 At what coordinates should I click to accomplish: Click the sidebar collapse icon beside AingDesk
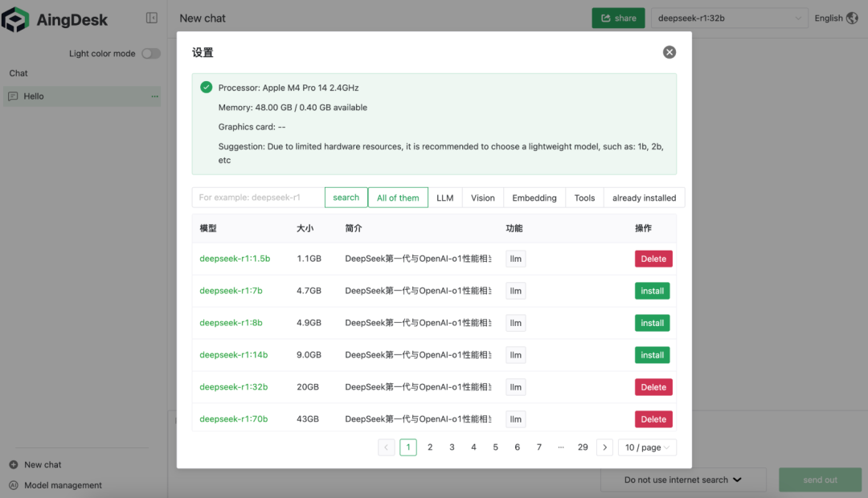click(x=152, y=18)
